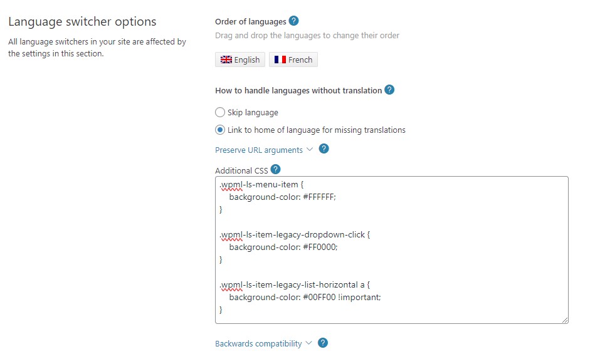Screen dimensions: 600x364
Task: Click the English language order button
Action: coord(240,60)
